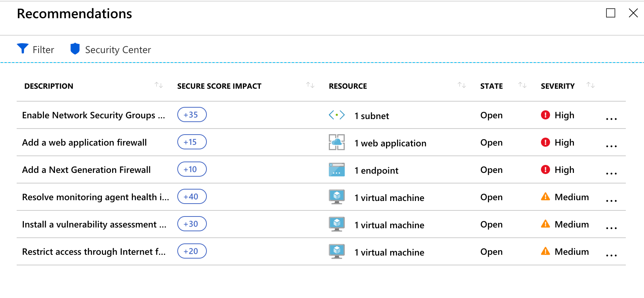Click the Medium warning icon for vulnerability assessment
Viewport: 644px width, 298px height.
[x=545, y=224]
